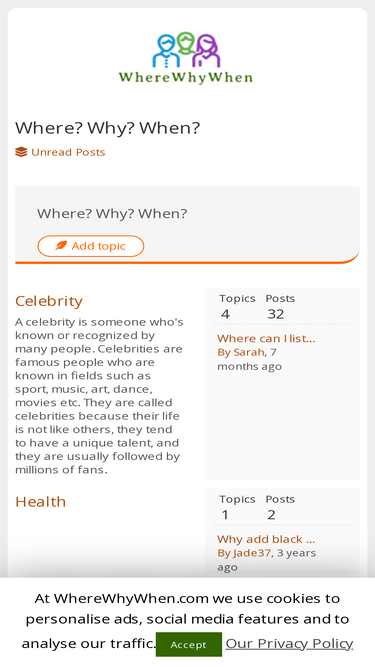Accept the cookie notice
The width and height of the screenshot is (375, 667).
[x=189, y=644]
